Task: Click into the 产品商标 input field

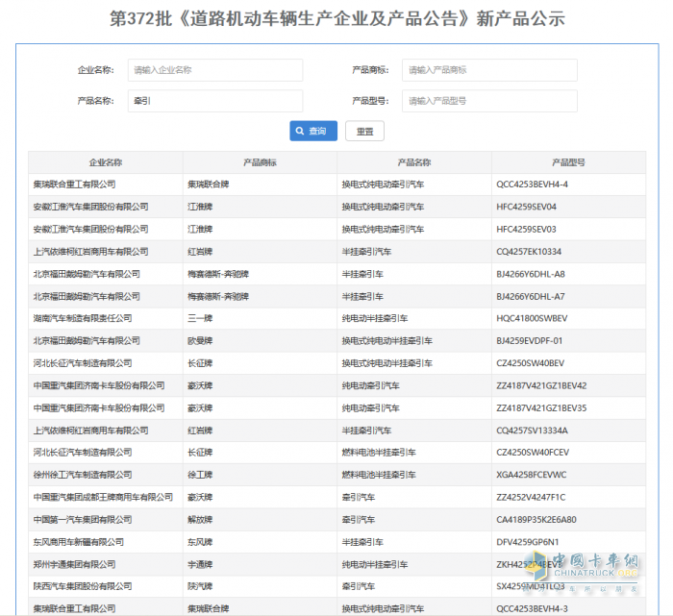Action: (488, 70)
